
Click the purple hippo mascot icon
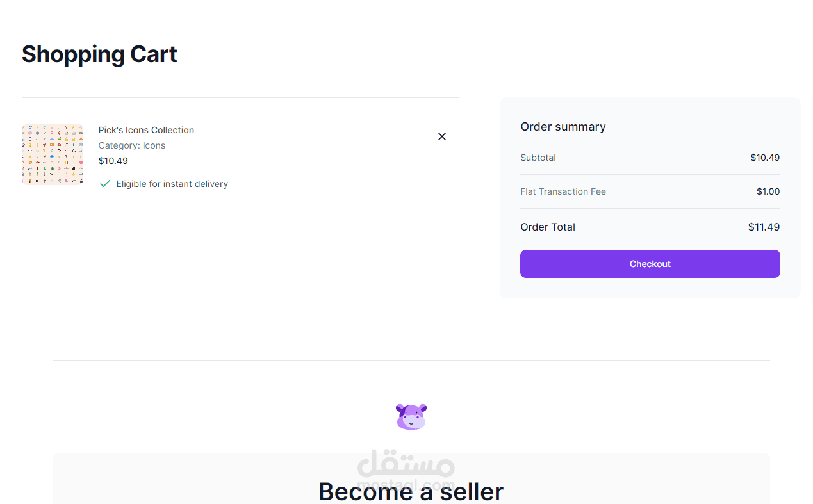pyautogui.click(x=411, y=417)
